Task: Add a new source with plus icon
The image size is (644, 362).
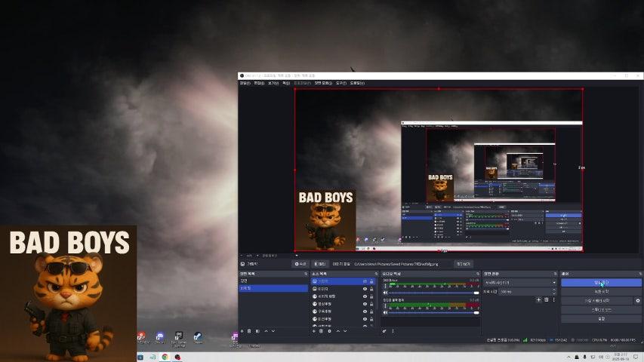Action: 314,331
